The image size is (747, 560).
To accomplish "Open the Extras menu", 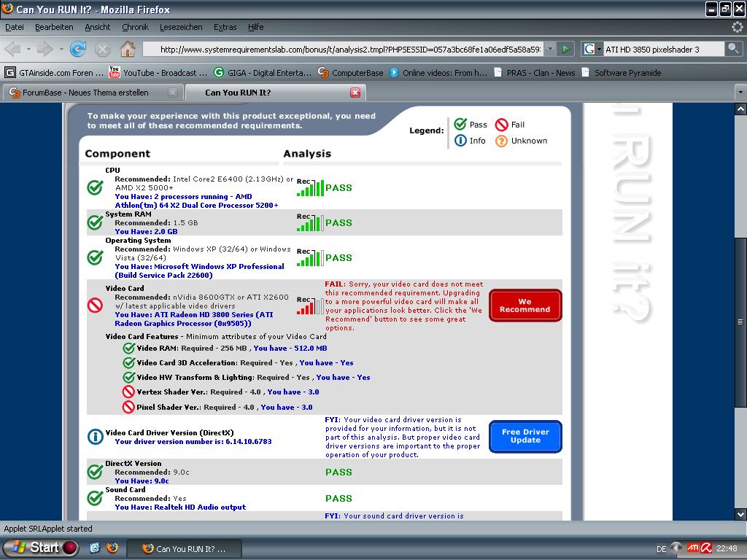I will pos(225,27).
